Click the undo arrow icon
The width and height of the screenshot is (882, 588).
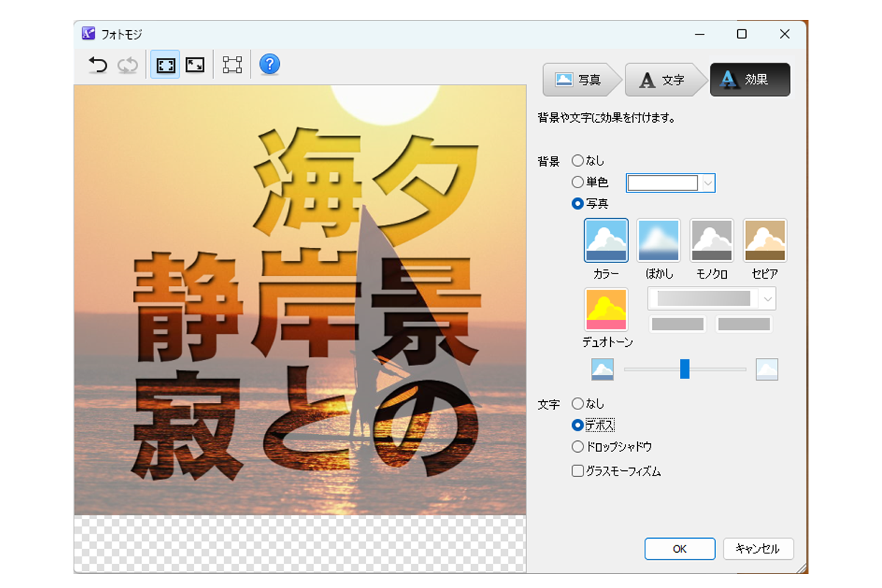(97, 65)
